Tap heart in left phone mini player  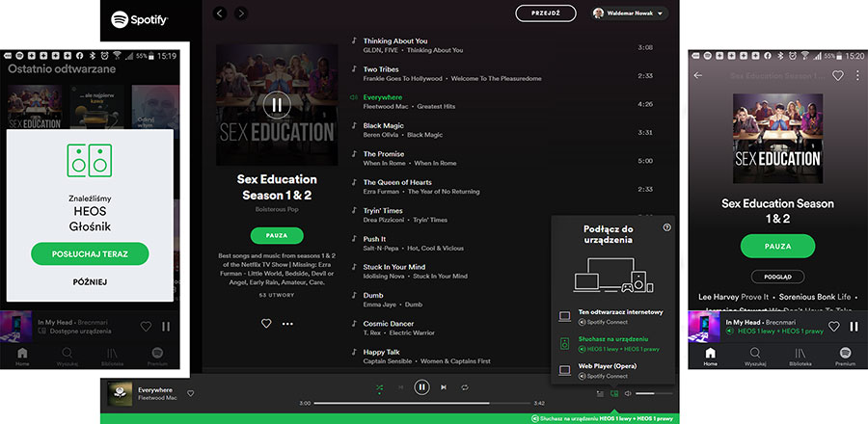click(x=146, y=326)
